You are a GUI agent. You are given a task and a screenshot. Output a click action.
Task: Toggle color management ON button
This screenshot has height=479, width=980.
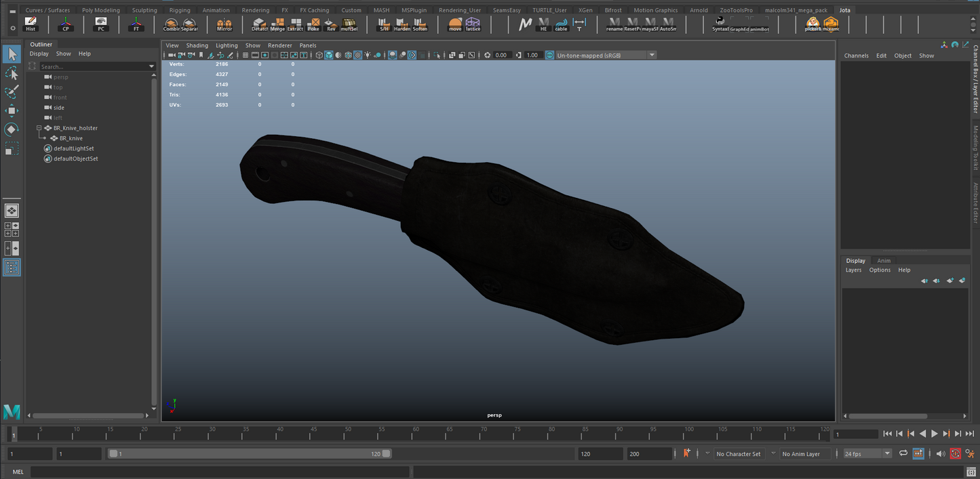(549, 56)
